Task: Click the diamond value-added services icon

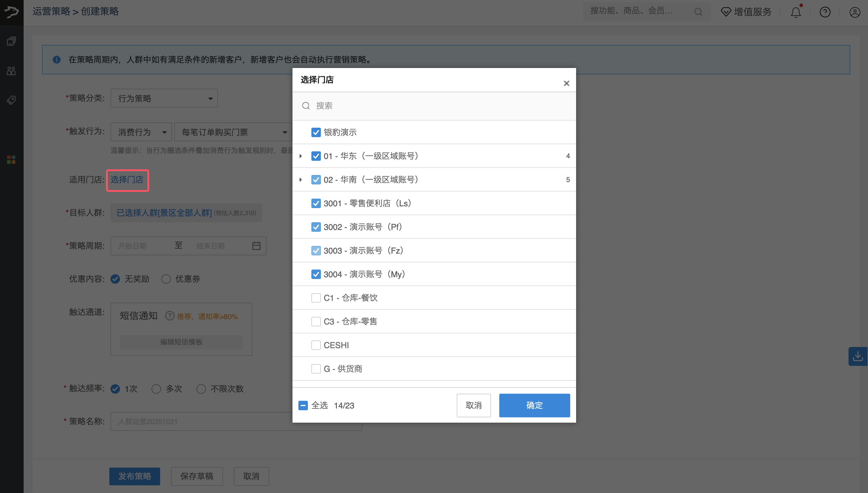Action: (726, 12)
